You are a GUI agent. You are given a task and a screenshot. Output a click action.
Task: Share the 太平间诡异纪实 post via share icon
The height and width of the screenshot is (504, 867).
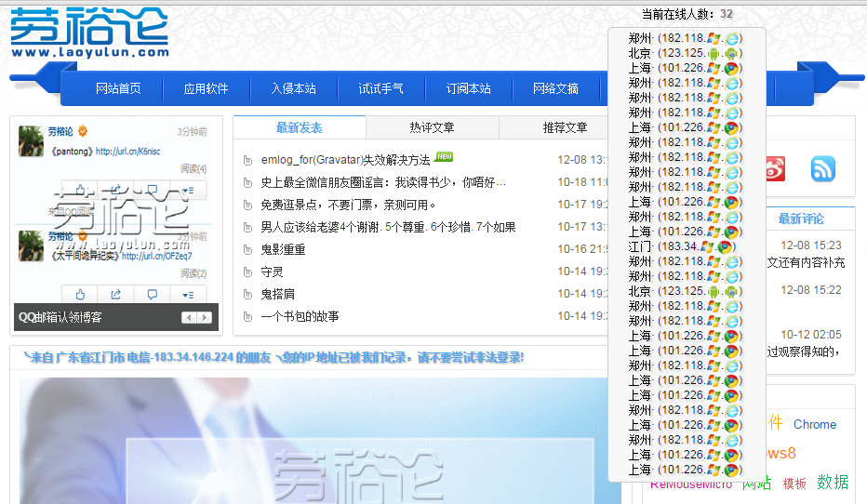click(x=116, y=294)
